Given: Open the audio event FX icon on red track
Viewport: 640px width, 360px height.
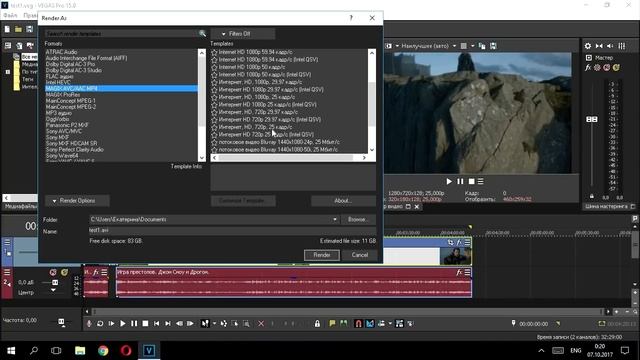Looking at the screenshot, I should [x=459, y=272].
